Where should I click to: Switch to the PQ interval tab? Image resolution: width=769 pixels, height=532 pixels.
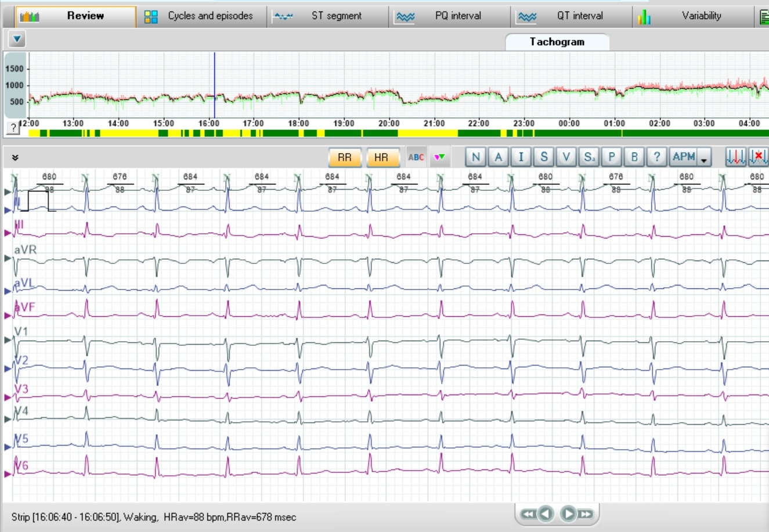(449, 16)
